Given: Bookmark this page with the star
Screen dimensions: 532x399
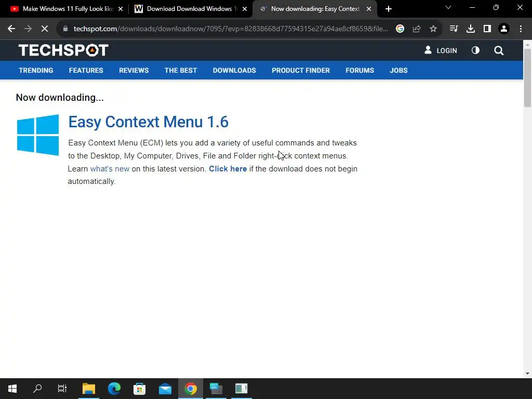Looking at the screenshot, I should click(433, 29).
